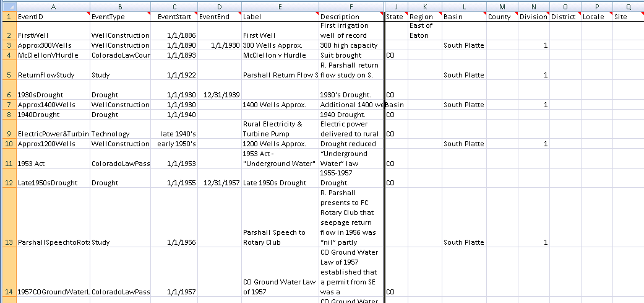Select row 5 header
644x303 pixels.
coord(8,70)
